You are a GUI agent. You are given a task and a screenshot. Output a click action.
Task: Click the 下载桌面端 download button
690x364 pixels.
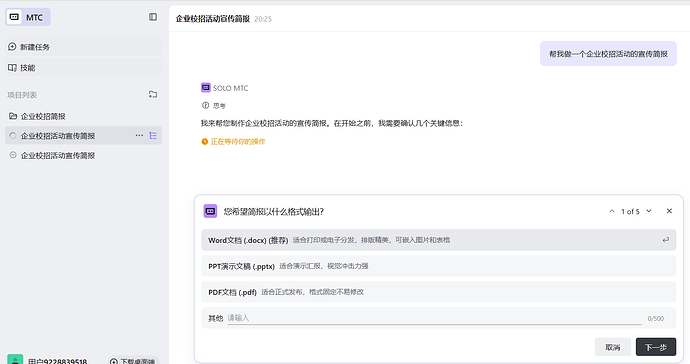133,361
